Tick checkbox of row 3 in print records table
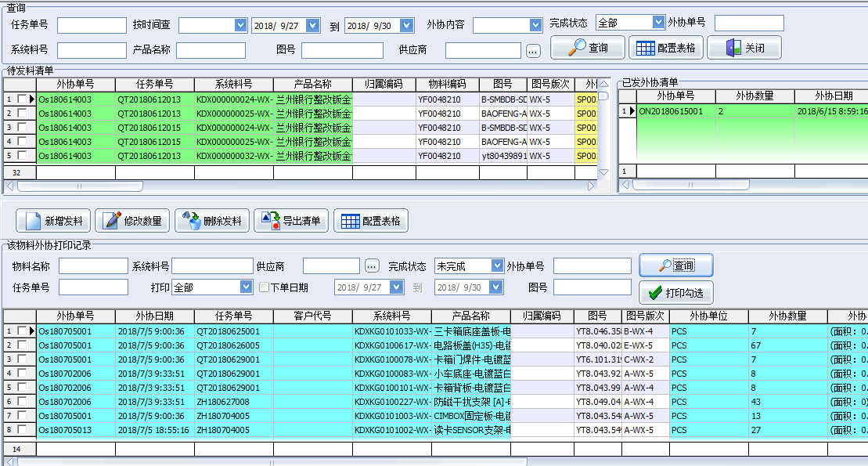Viewport: 868px width, 466px height. 21,359
